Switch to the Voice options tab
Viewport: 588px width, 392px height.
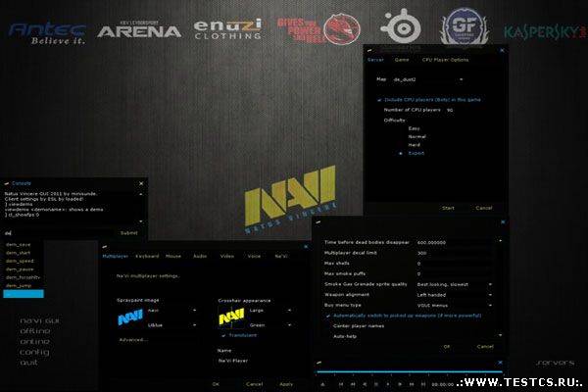[254, 256]
